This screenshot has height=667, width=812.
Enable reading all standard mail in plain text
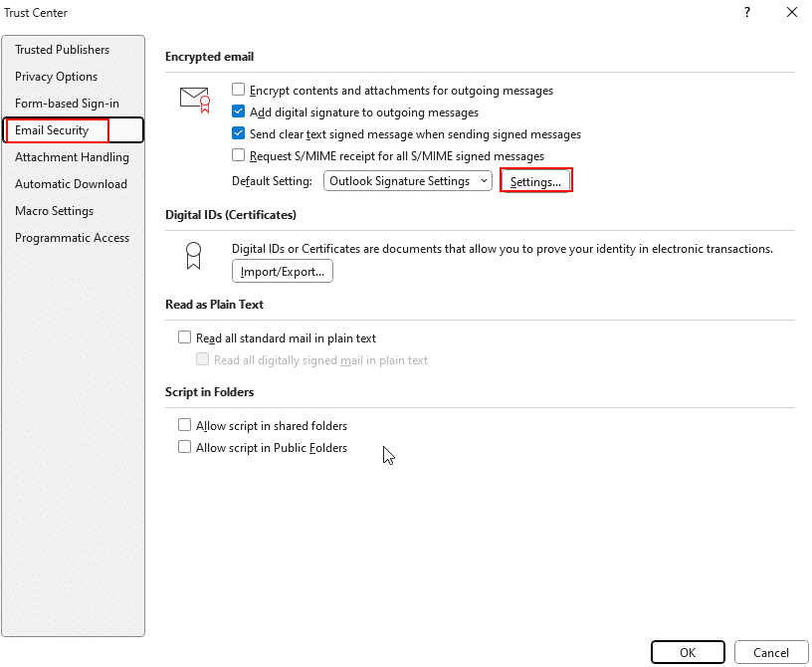click(x=184, y=337)
